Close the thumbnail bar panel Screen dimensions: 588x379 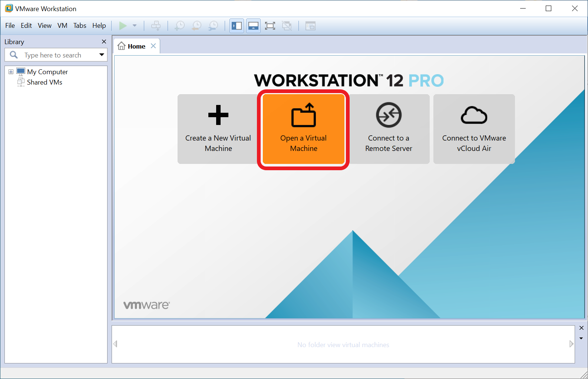point(581,328)
